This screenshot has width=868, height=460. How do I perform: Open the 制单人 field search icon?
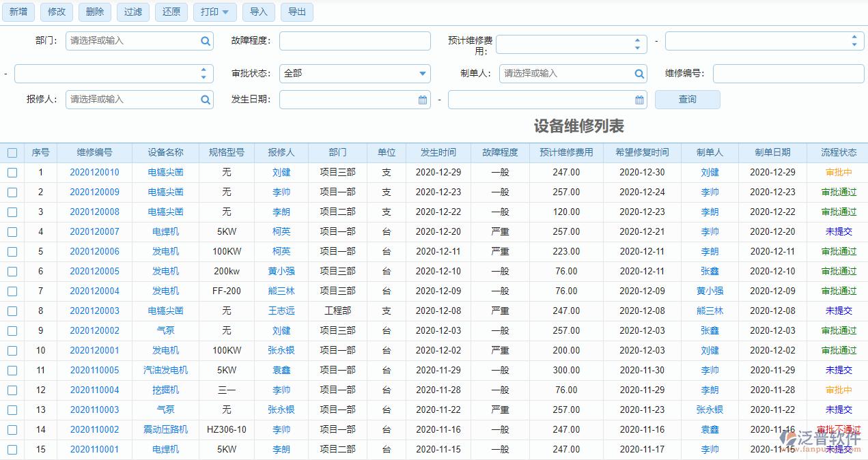[x=639, y=74]
